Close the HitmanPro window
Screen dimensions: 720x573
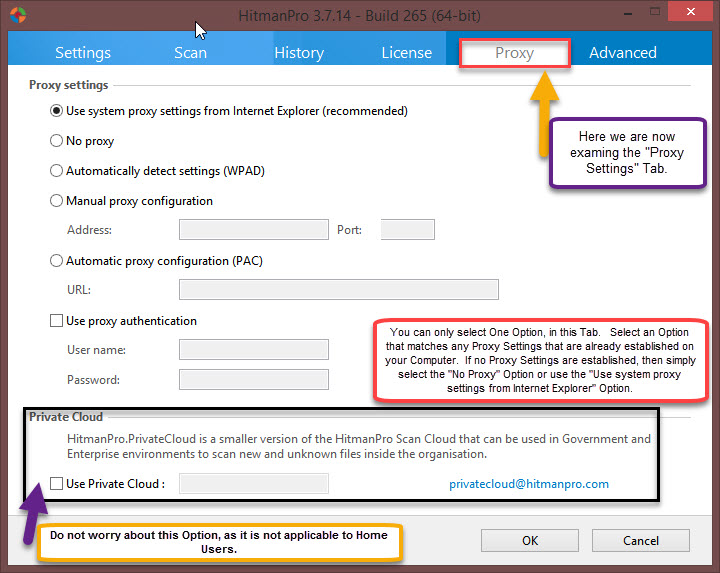pyautogui.click(x=691, y=11)
